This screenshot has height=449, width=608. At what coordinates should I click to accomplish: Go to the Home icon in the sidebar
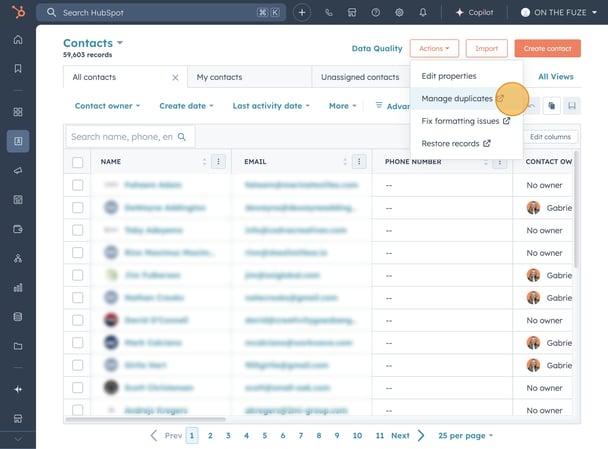(x=18, y=40)
